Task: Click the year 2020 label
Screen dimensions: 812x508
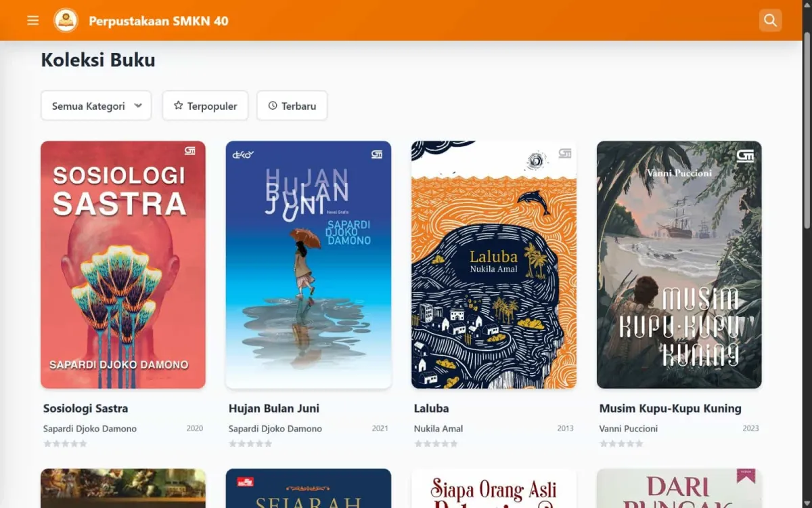Action: click(195, 428)
